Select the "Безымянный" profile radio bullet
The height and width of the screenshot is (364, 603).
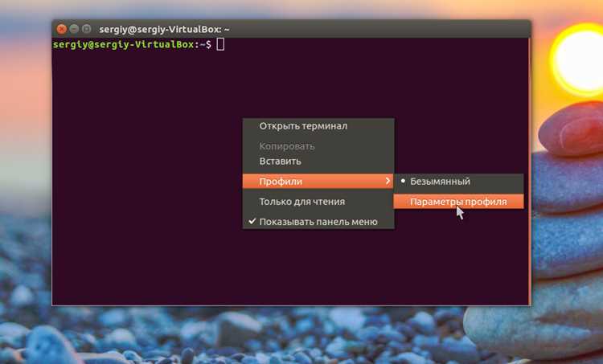pos(403,181)
